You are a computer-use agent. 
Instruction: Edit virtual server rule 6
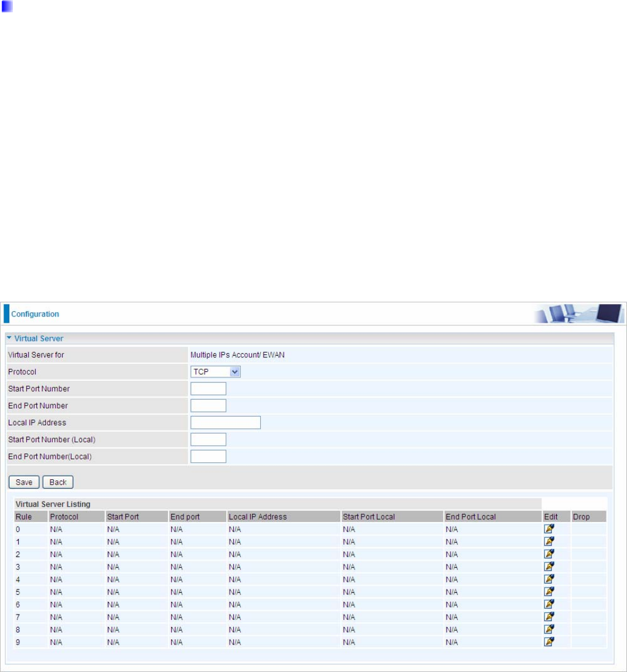[549, 604]
